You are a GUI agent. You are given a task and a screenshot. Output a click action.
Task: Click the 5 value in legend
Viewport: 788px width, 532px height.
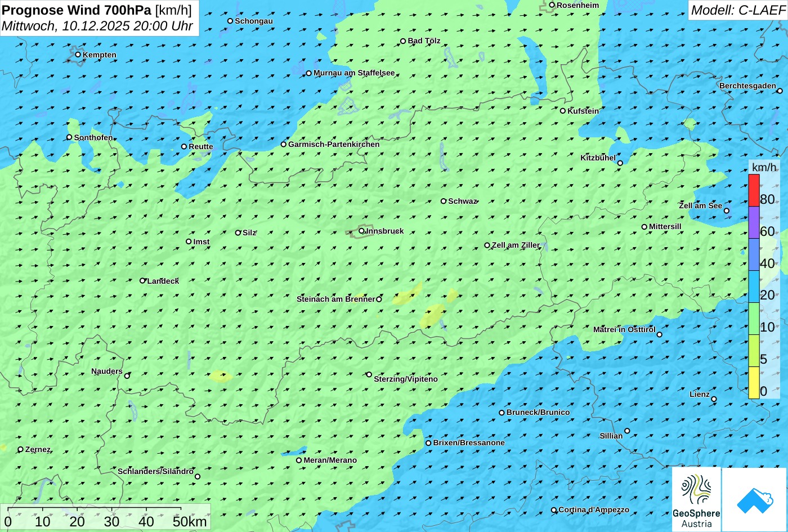click(763, 359)
